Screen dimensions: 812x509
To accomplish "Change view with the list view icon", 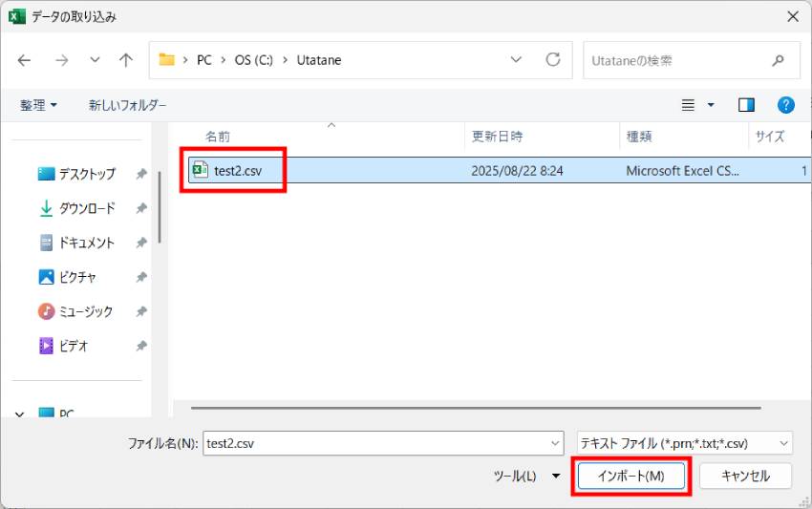I will click(688, 105).
